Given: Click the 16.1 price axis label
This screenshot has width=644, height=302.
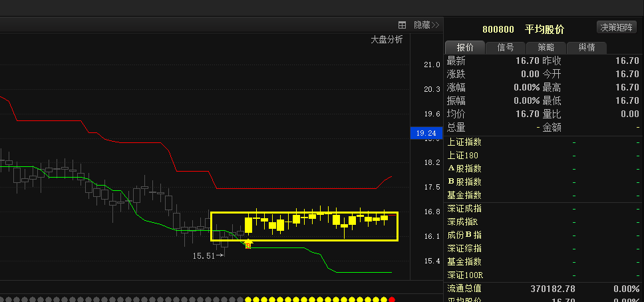Looking at the screenshot, I should pos(432,236).
